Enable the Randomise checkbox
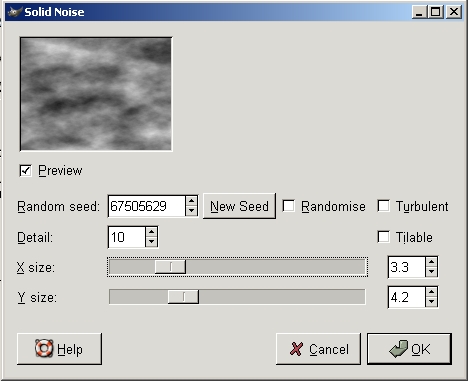 point(289,206)
